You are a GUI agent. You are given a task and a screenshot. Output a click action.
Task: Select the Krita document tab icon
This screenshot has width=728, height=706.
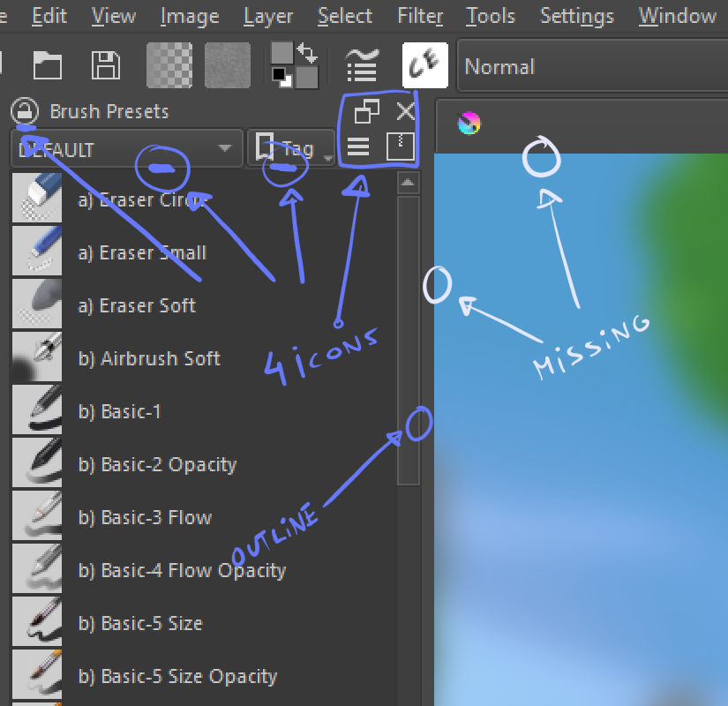[469, 124]
